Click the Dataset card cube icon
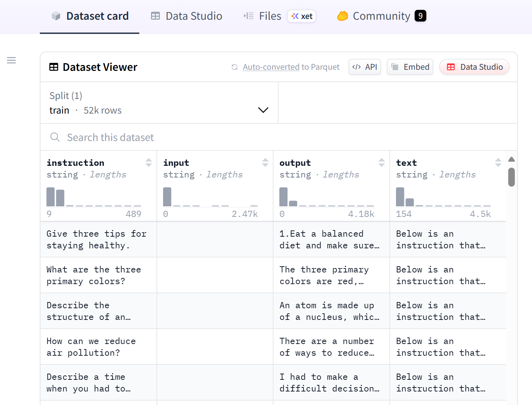 [x=56, y=16]
